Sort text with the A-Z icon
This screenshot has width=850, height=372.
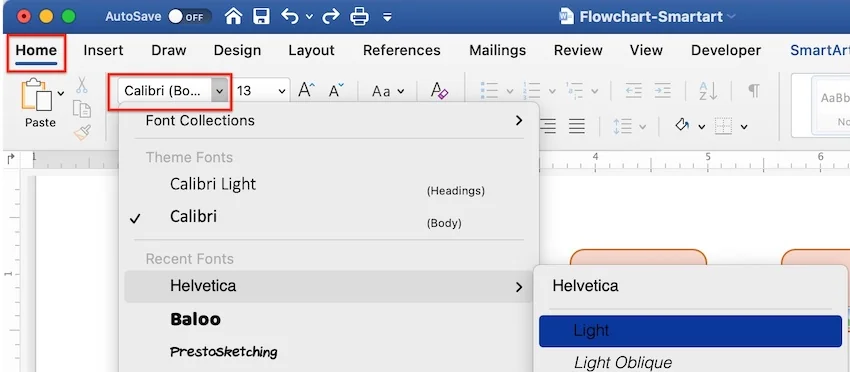tap(708, 91)
